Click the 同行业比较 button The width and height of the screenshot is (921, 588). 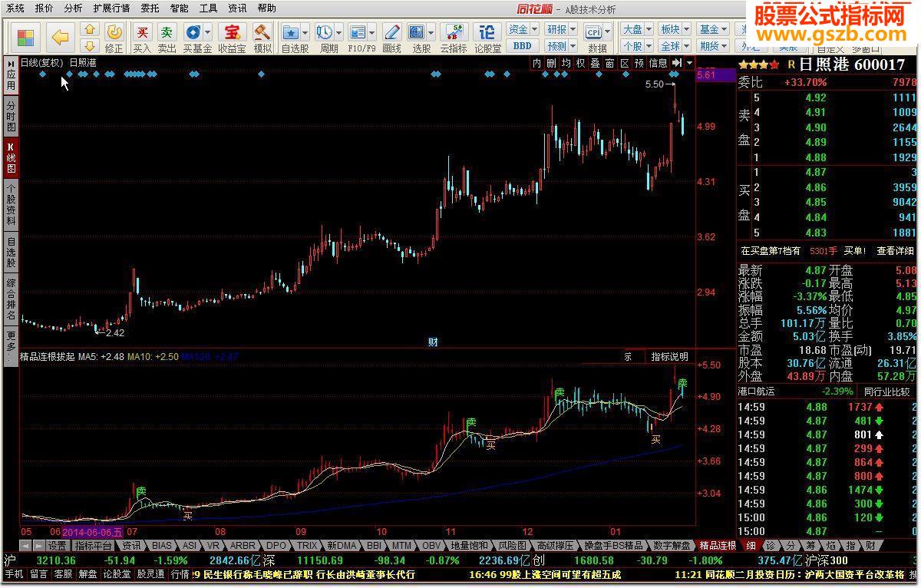tap(887, 392)
